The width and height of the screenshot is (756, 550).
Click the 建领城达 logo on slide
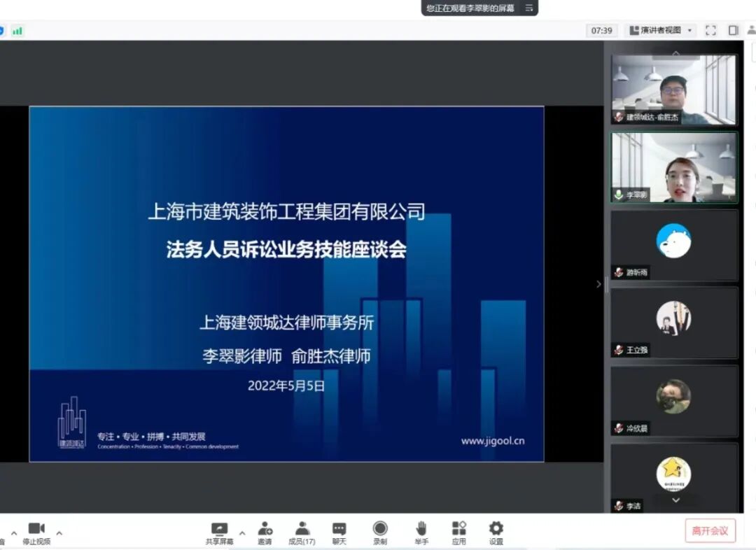pyautogui.click(x=72, y=422)
